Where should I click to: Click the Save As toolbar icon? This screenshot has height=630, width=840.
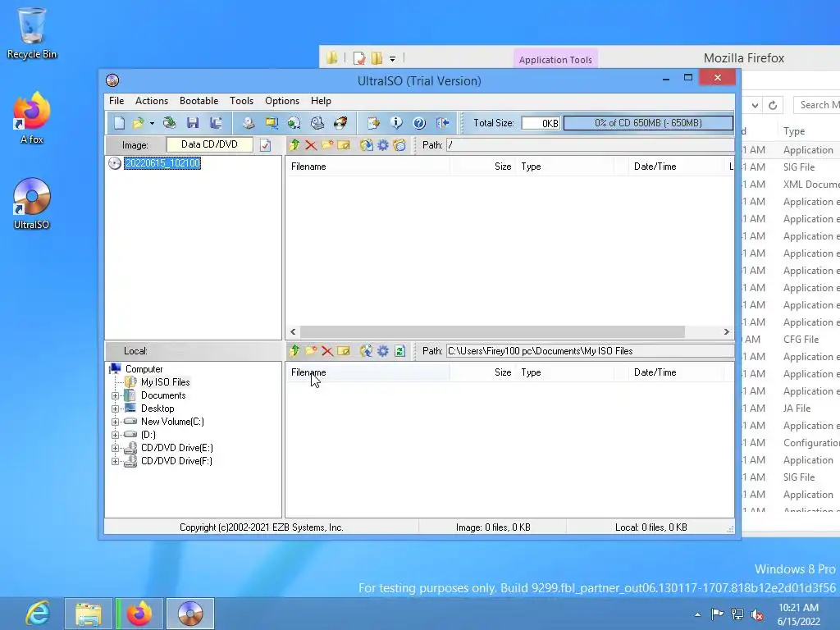pyautogui.click(x=216, y=123)
